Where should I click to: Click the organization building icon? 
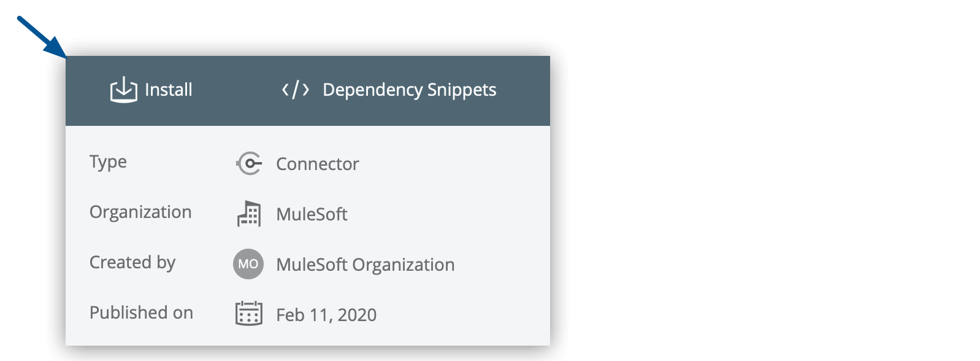click(248, 214)
